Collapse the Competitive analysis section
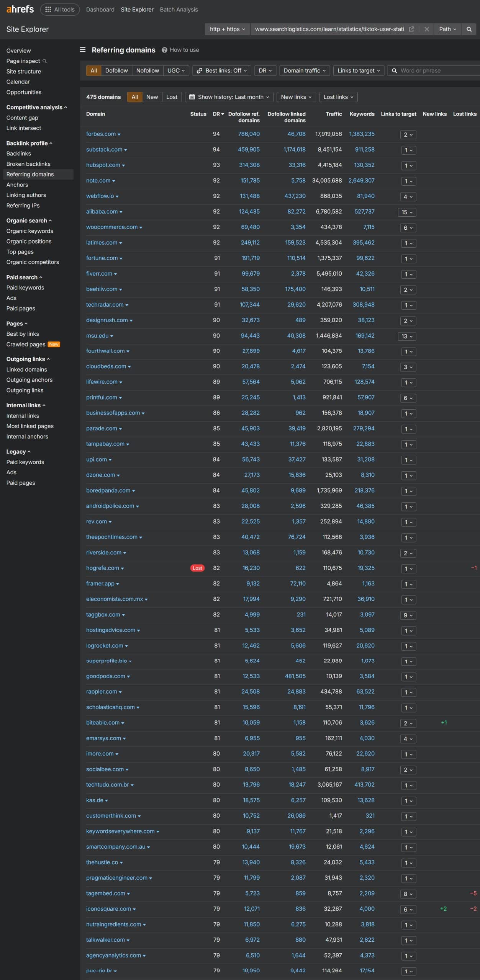480x980 pixels. click(36, 107)
